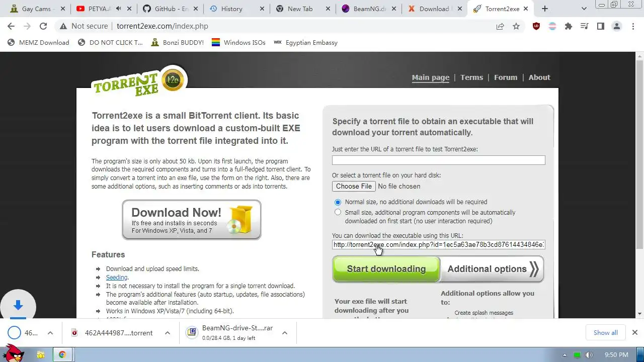Image resolution: width=644 pixels, height=362 pixels.
Task: Click the Download Now! button
Action: [192, 220]
